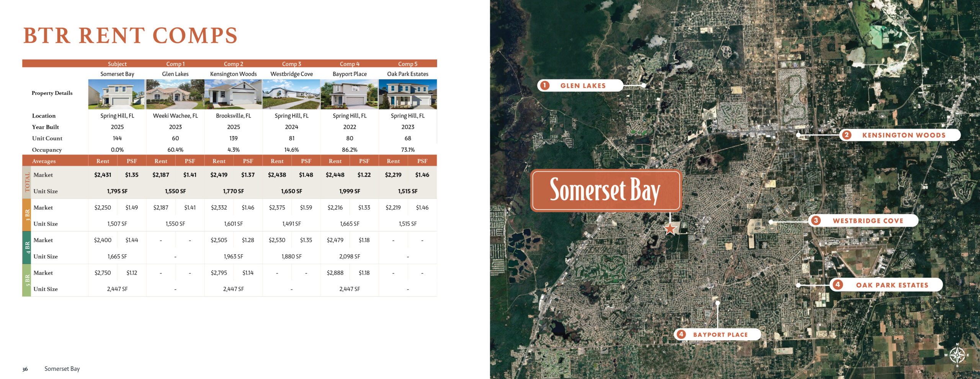Click the Unit Count row label
Viewport: 980px width, 379px height.
coord(47,138)
